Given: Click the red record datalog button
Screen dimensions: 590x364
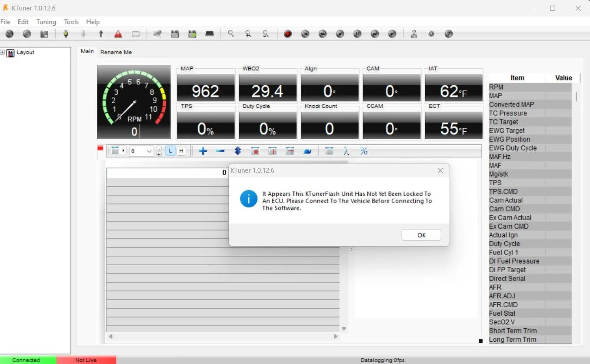Looking at the screenshot, I should point(287,34).
